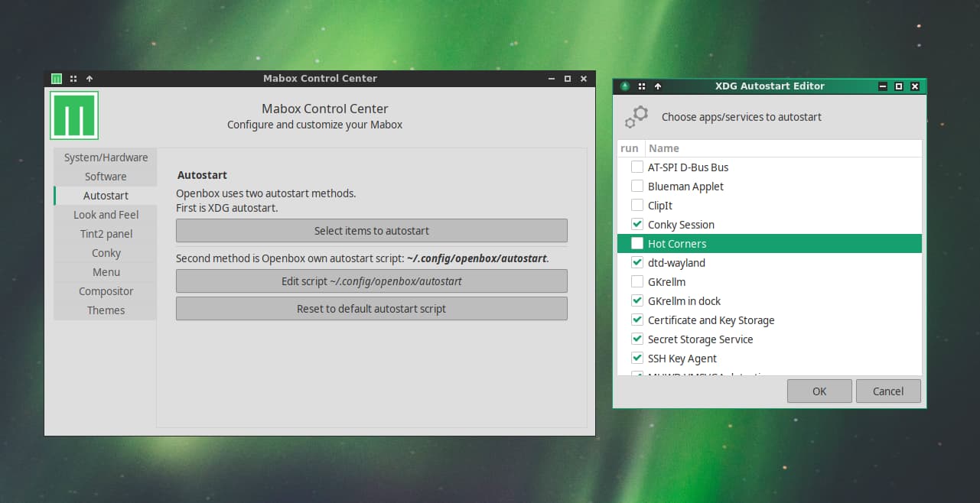This screenshot has width=980, height=503.
Task: Open the Tint2 panel section
Action: (106, 234)
